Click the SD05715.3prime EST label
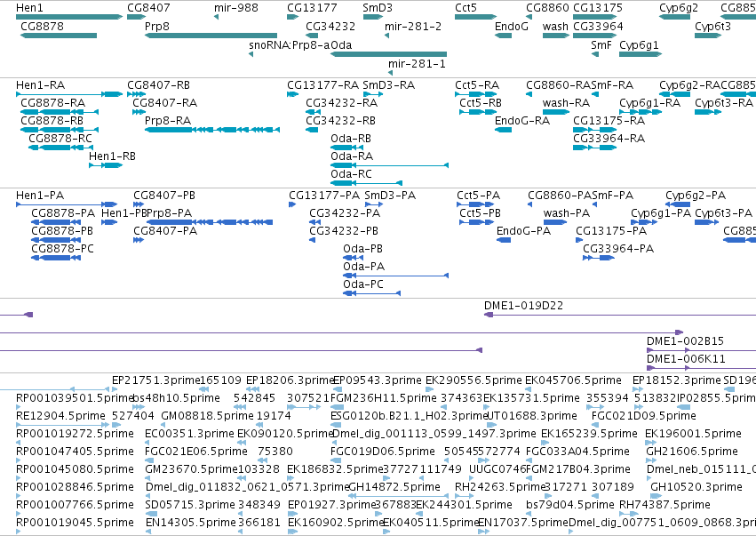 pyautogui.click(x=190, y=505)
